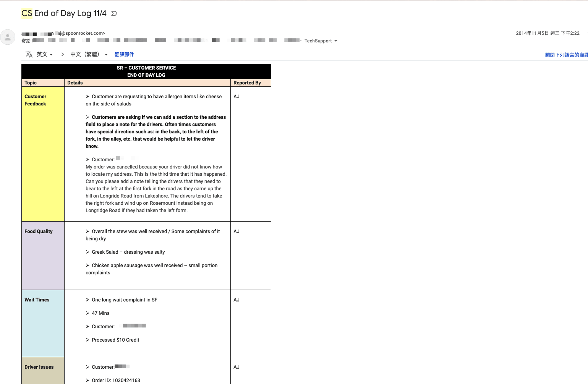This screenshot has height=384, width=588.
Task: Click the allergen items cheese bullet
Action: pos(154,100)
